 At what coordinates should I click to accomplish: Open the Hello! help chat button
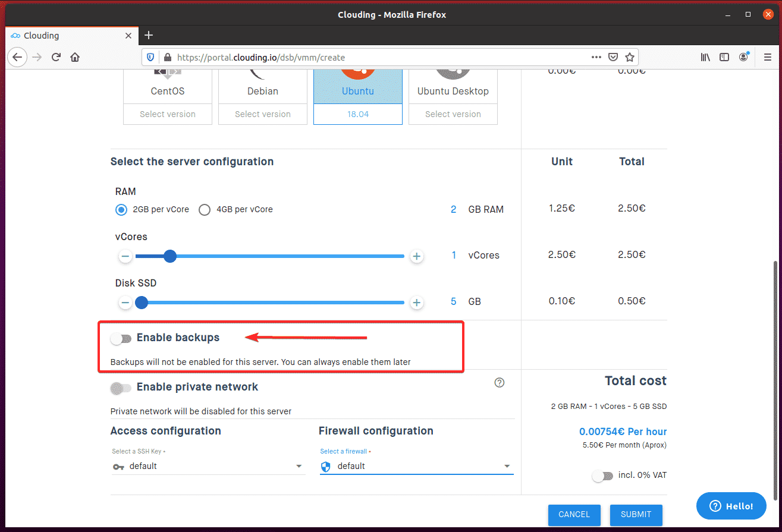coord(731,506)
